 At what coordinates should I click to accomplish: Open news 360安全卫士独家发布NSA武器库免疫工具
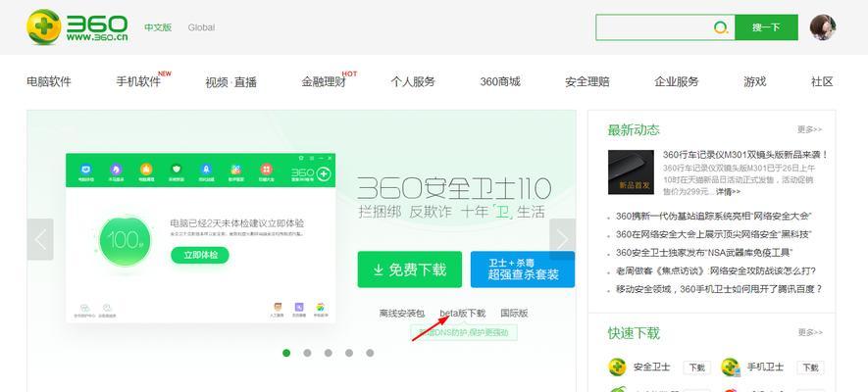point(704,253)
